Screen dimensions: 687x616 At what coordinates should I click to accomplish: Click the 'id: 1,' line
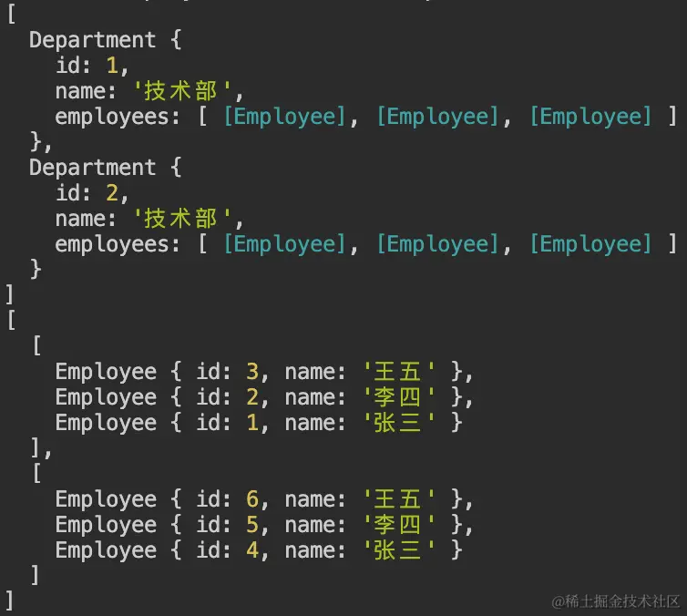pos(92,66)
